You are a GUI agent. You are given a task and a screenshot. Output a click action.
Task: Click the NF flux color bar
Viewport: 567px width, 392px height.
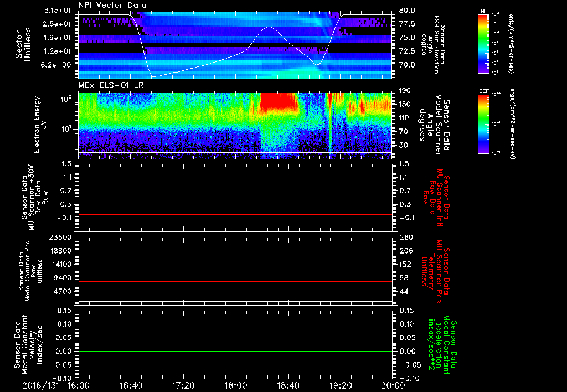tap(483, 44)
